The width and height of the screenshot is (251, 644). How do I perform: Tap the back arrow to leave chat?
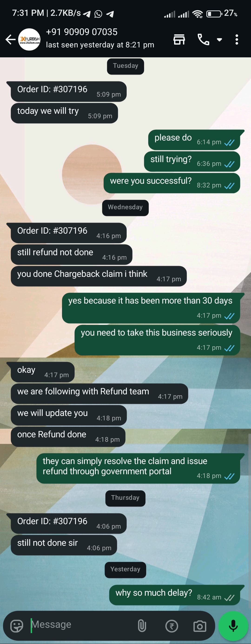tap(10, 39)
